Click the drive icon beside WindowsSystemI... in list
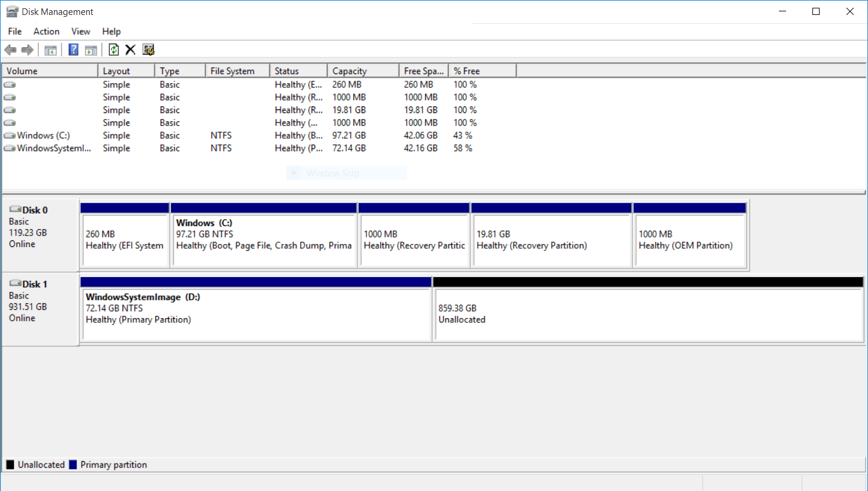 click(x=10, y=148)
